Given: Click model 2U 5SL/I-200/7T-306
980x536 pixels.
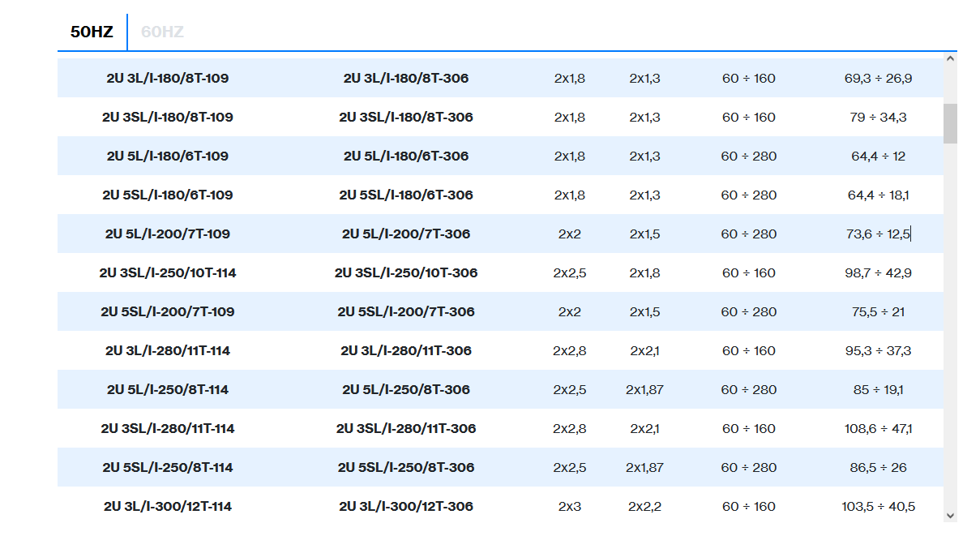Looking at the screenshot, I should pos(405,312).
